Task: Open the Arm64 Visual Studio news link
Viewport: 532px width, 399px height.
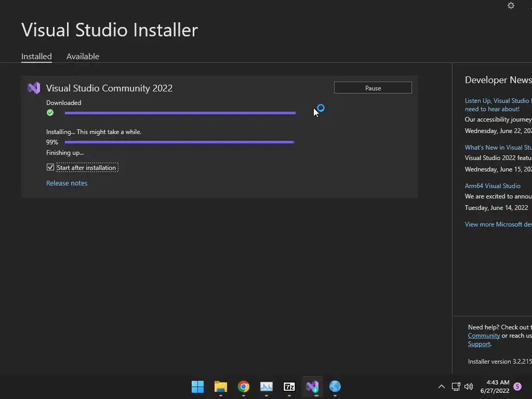Action: 493,186
